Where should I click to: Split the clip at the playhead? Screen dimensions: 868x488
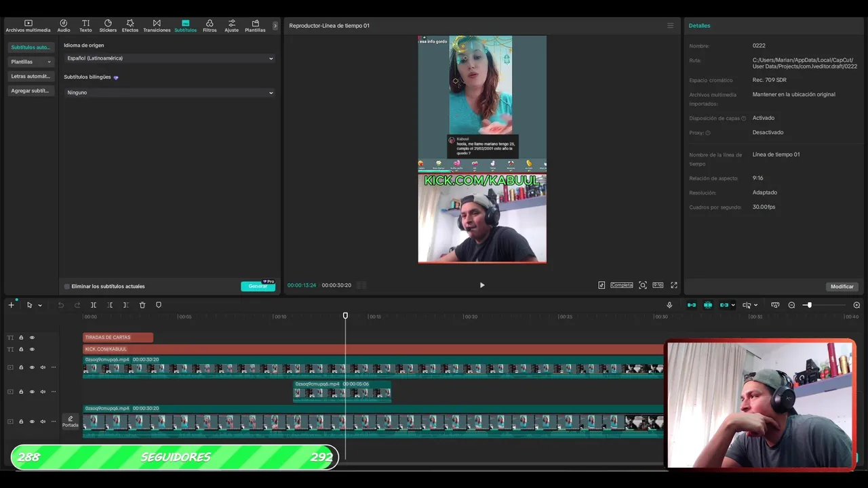tap(94, 305)
